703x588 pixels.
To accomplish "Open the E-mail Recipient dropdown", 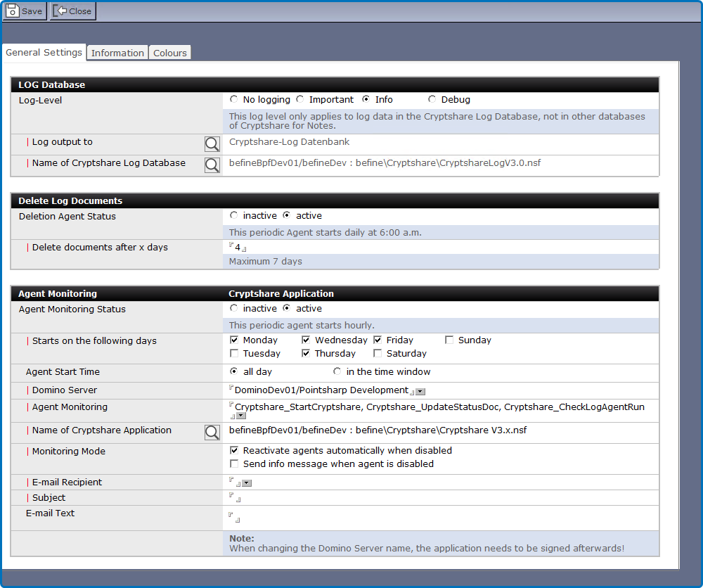I will [x=247, y=483].
